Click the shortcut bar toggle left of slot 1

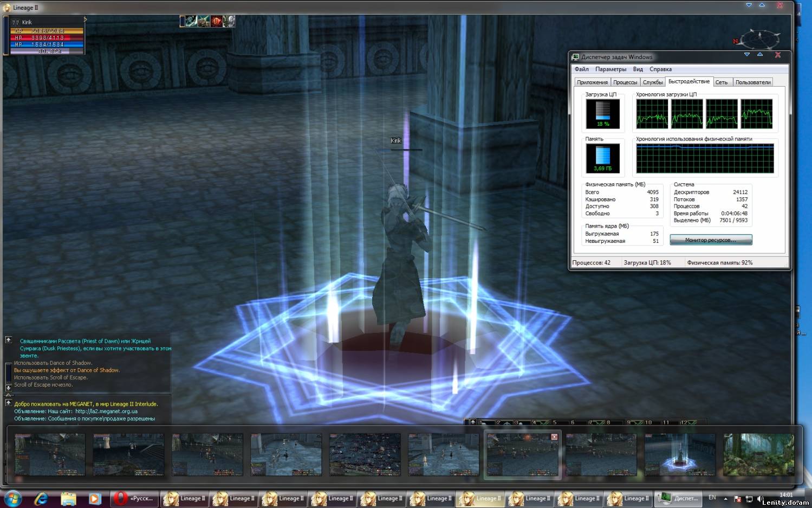473,422
